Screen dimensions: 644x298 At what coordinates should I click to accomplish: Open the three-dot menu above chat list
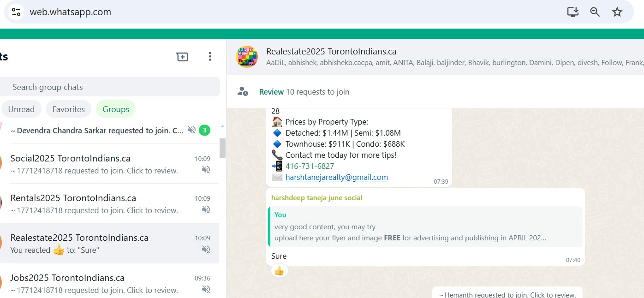tap(210, 57)
